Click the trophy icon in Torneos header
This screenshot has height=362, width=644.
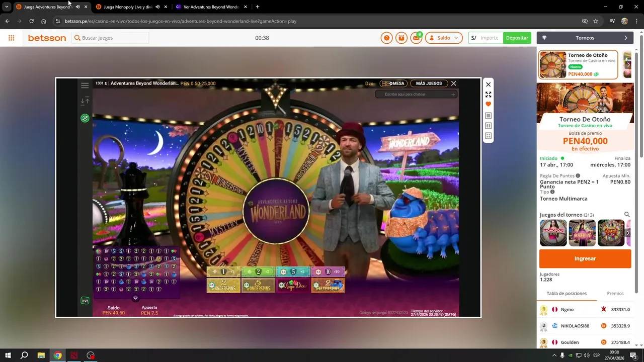click(x=544, y=38)
